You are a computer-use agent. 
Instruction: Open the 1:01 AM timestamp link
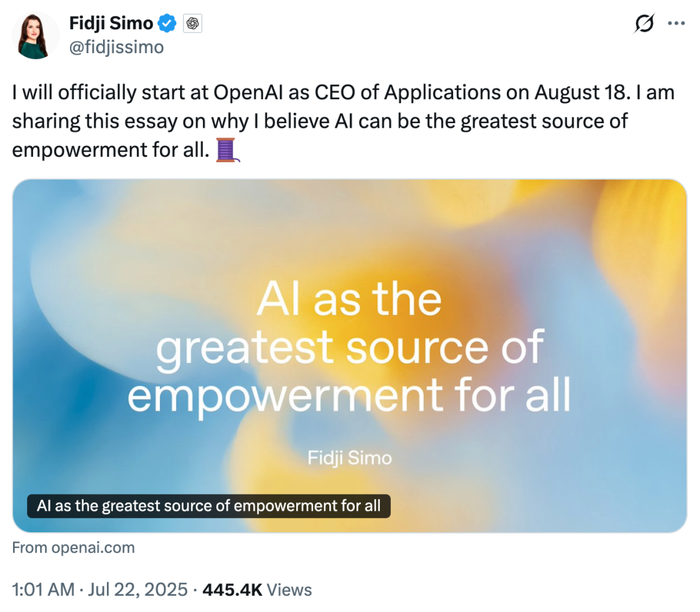click(43, 590)
